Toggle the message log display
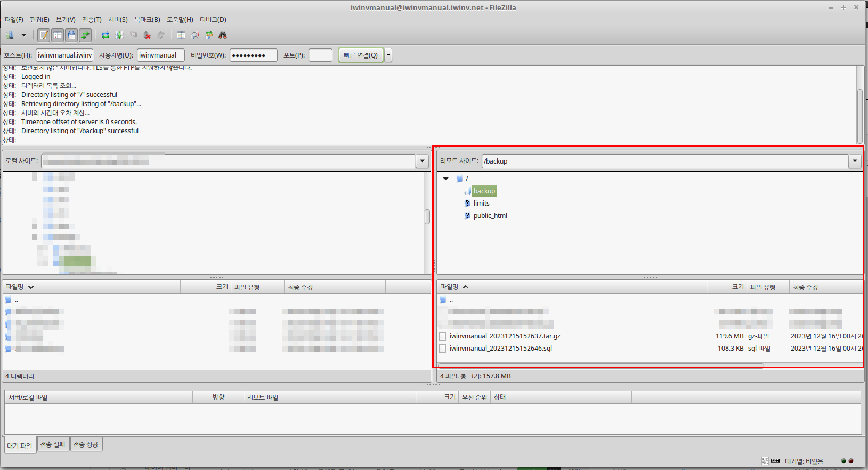Image resolution: width=868 pixels, height=470 pixels. pos(44,35)
